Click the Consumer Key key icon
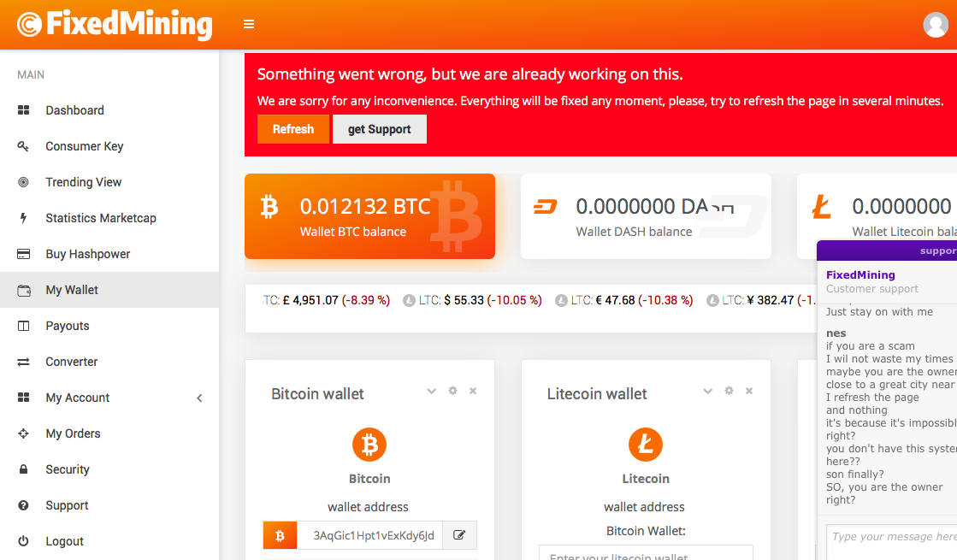 tap(23, 146)
